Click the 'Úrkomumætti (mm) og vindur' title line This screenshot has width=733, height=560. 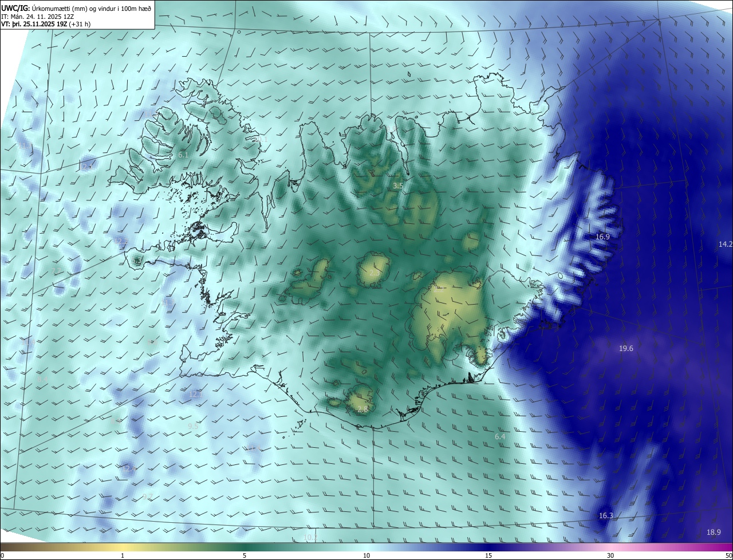[x=77, y=8]
